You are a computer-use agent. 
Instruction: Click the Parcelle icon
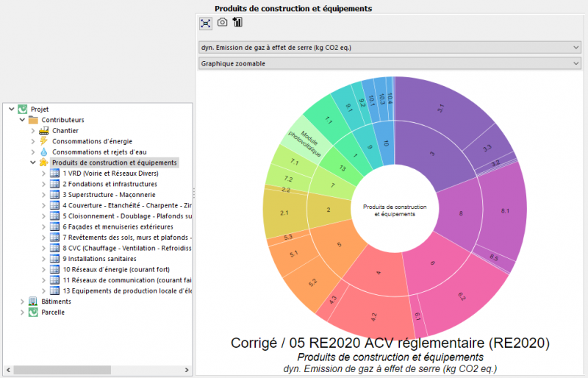(33, 312)
